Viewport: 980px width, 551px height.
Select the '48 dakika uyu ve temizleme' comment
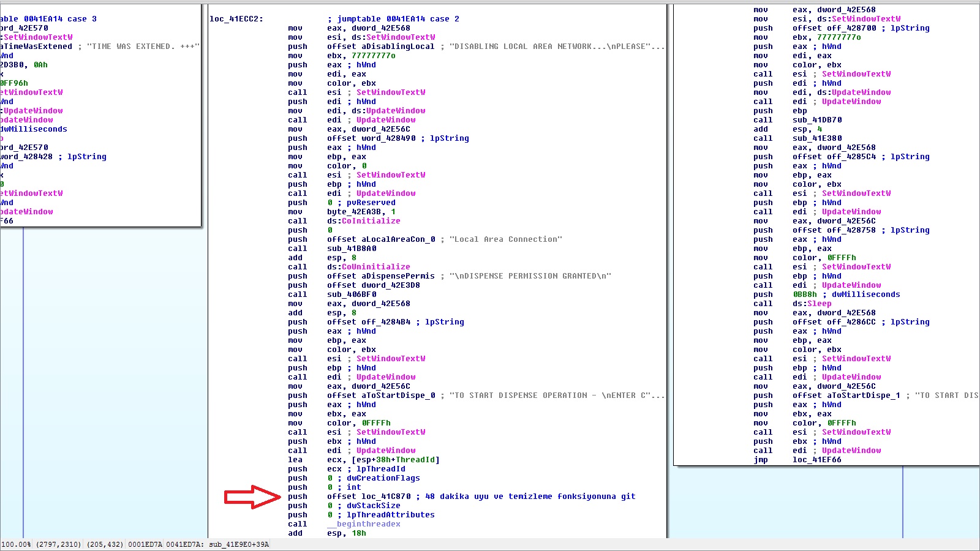coord(530,497)
